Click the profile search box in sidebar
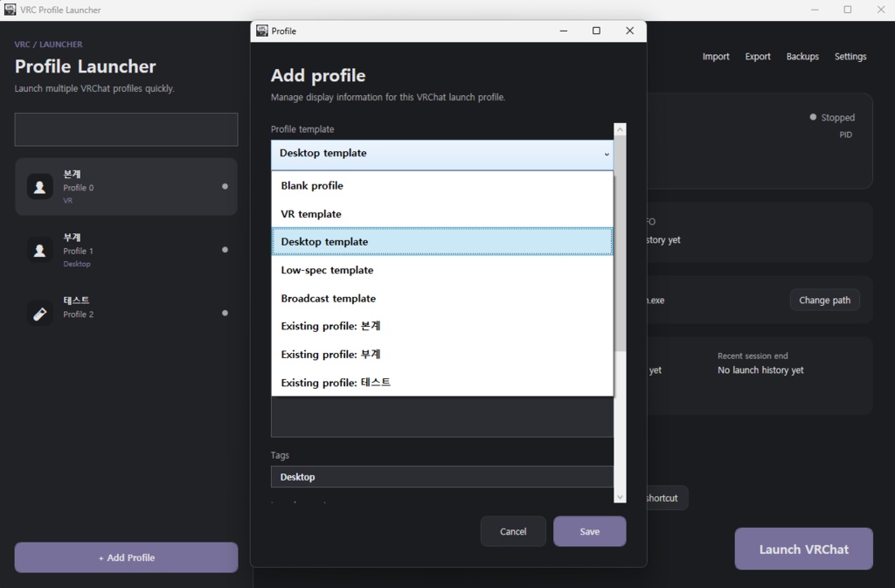Image resolution: width=895 pixels, height=588 pixels. pyautogui.click(x=126, y=129)
